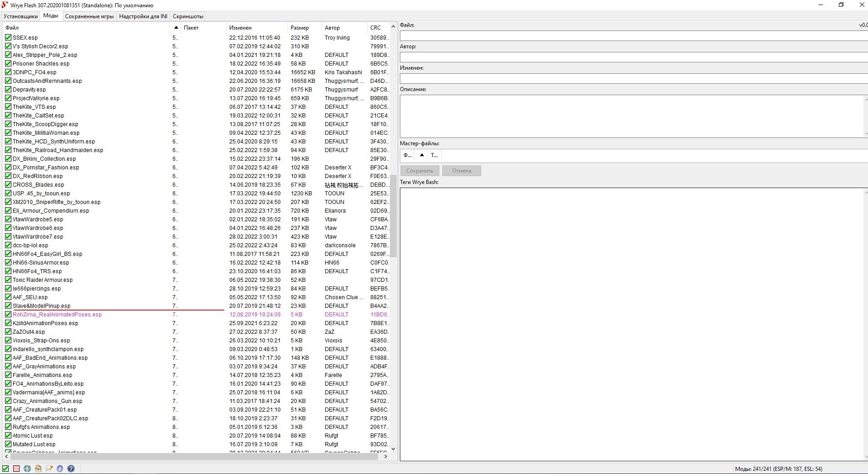
Task: Open help with the question mark icon
Action: coord(71,469)
